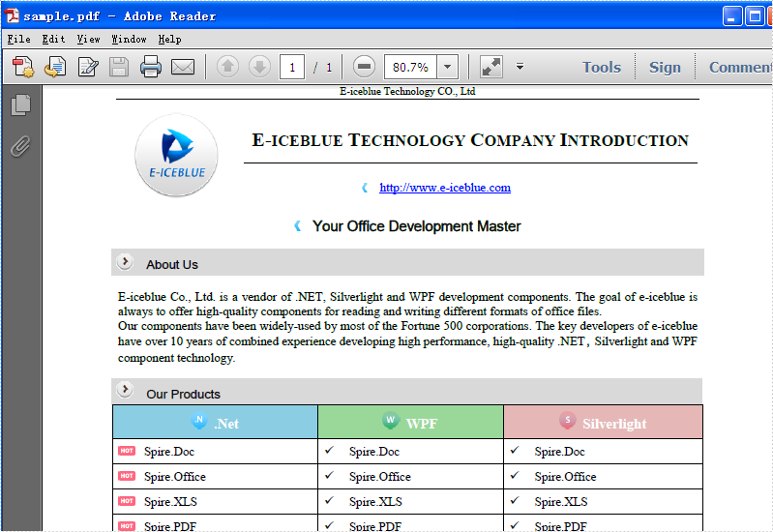Open the Edit menu
773x532 pixels.
click(x=53, y=39)
